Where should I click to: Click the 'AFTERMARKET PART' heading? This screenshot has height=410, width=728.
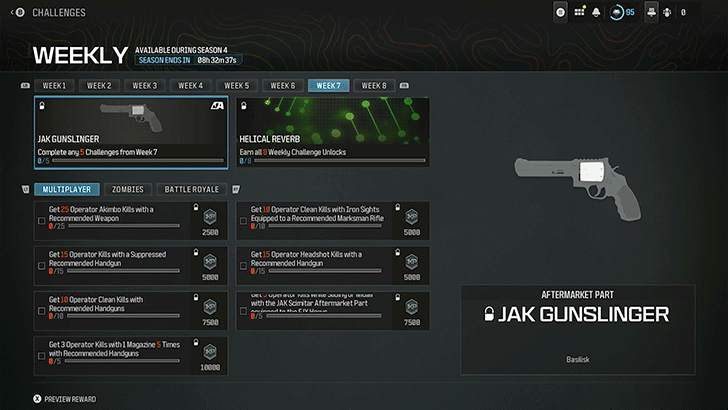577,295
